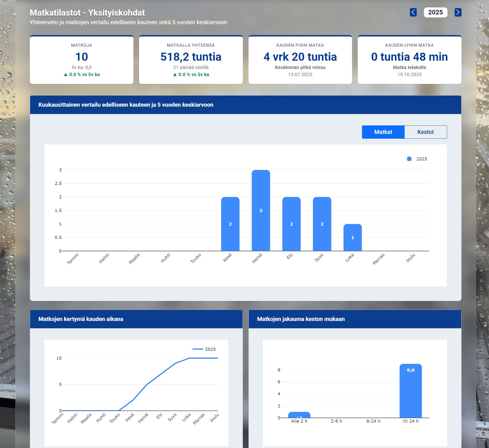Click the 2025 year selector field

click(x=435, y=12)
